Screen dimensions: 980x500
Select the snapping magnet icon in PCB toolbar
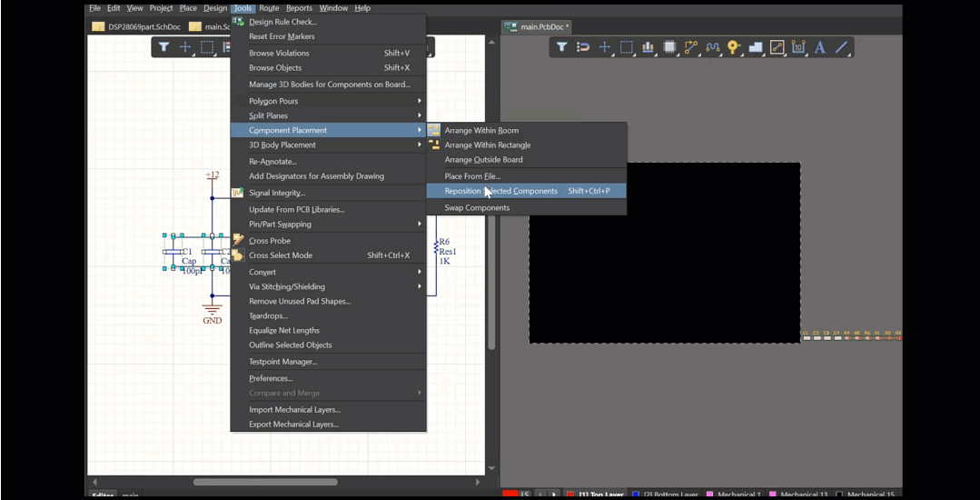[x=582, y=47]
